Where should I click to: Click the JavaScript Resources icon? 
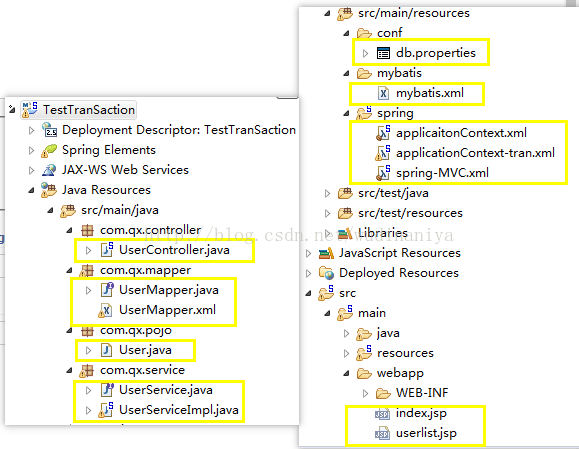coord(326,253)
